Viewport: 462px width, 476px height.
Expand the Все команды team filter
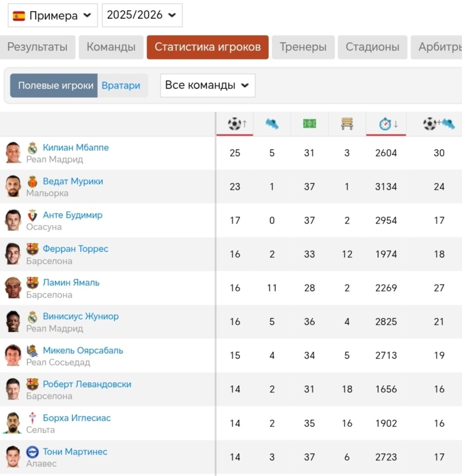[208, 85]
